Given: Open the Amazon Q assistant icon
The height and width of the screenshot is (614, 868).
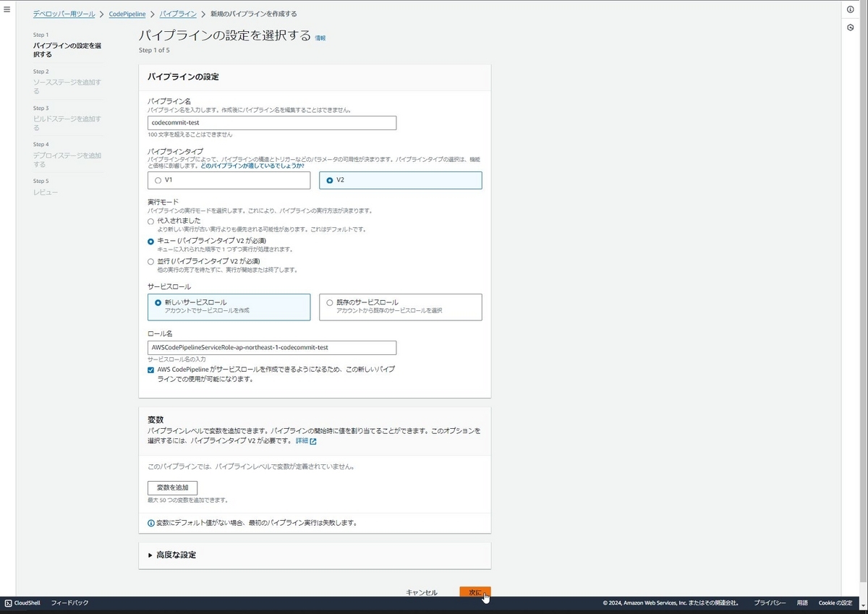Looking at the screenshot, I should 851,27.
